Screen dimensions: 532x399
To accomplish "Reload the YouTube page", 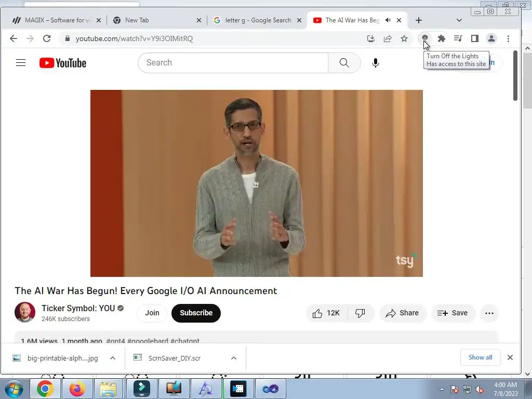I will pyautogui.click(x=47, y=38).
